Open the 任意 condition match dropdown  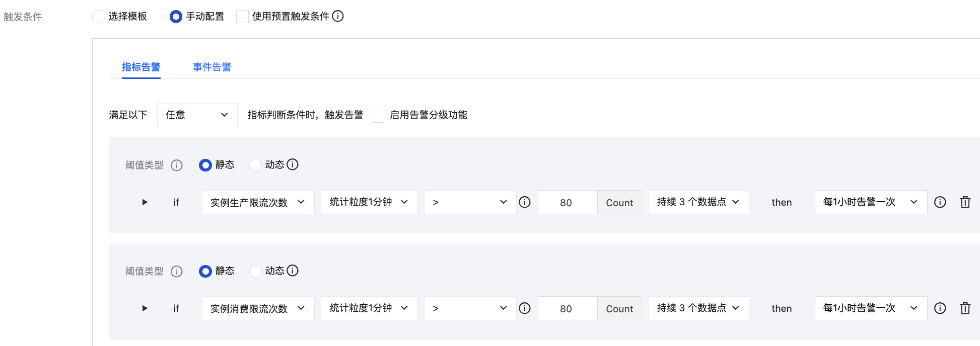(197, 115)
